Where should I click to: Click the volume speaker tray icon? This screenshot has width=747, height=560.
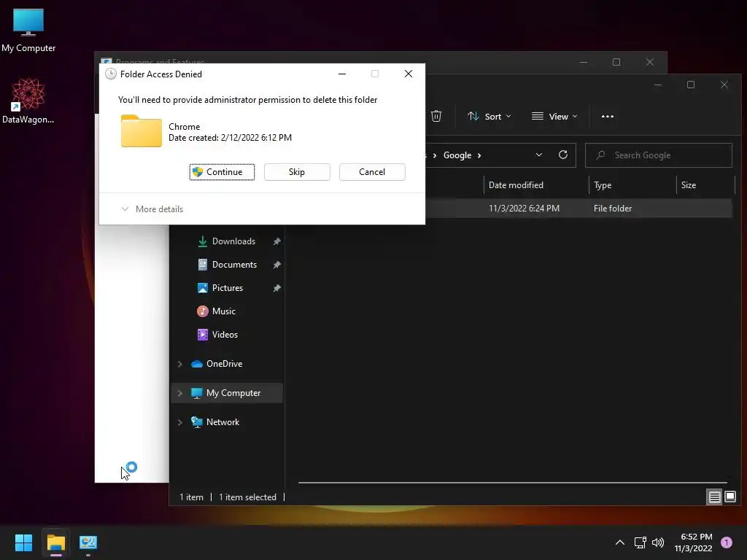(x=658, y=542)
